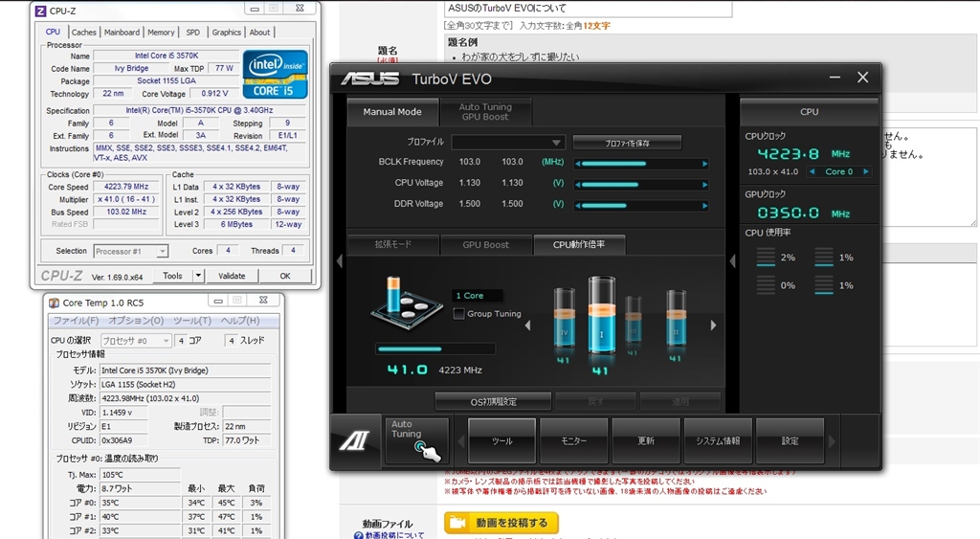Open the 拡張モード sub-tab
This screenshot has height=539, width=980.
click(x=393, y=244)
